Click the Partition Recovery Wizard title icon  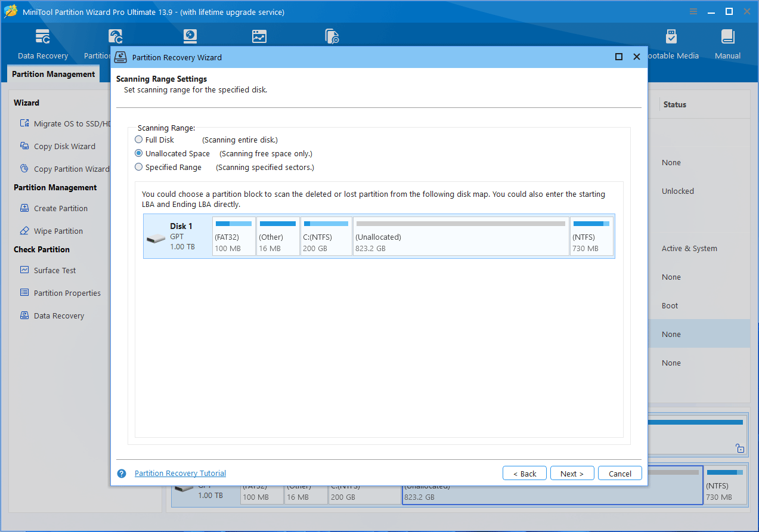pyautogui.click(x=121, y=57)
